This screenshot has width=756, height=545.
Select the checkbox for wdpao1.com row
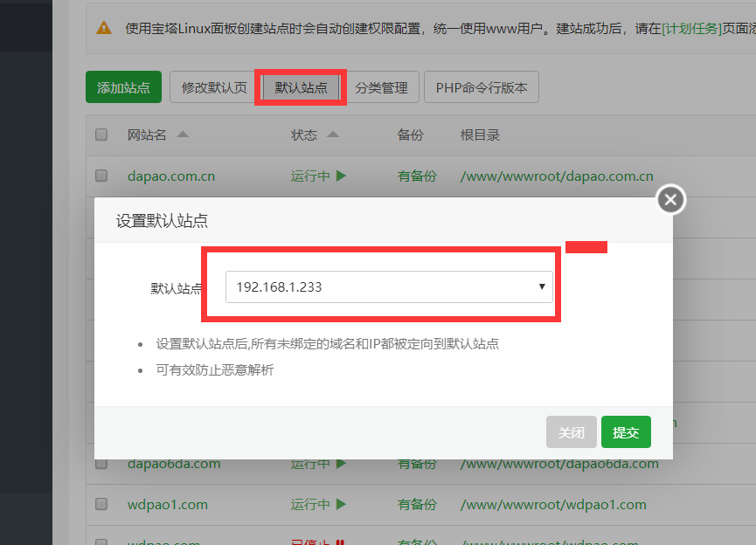[x=101, y=504]
